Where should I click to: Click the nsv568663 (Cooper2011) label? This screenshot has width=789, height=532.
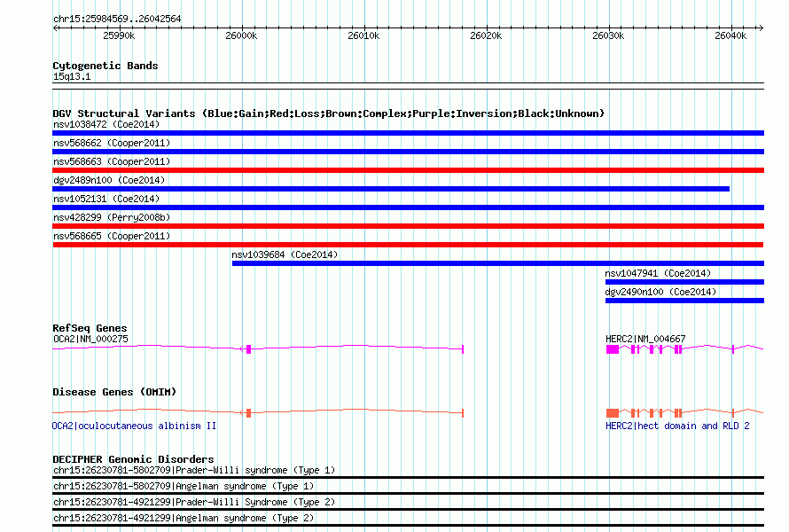tap(112, 161)
